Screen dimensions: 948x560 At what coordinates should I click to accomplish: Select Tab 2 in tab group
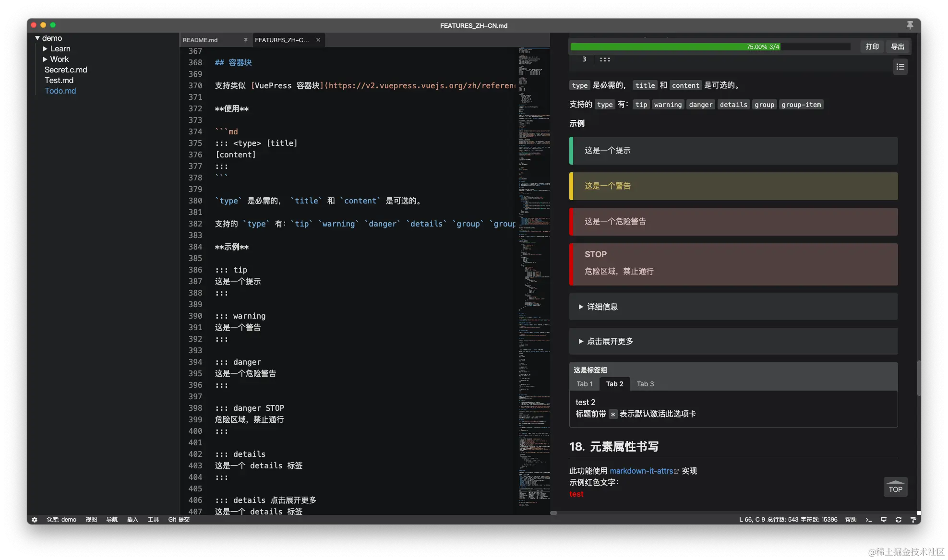pos(614,384)
